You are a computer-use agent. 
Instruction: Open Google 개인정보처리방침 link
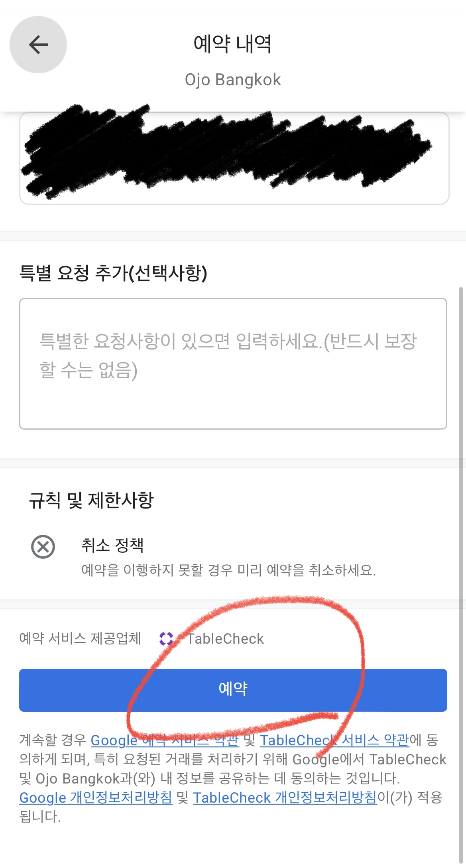96,798
